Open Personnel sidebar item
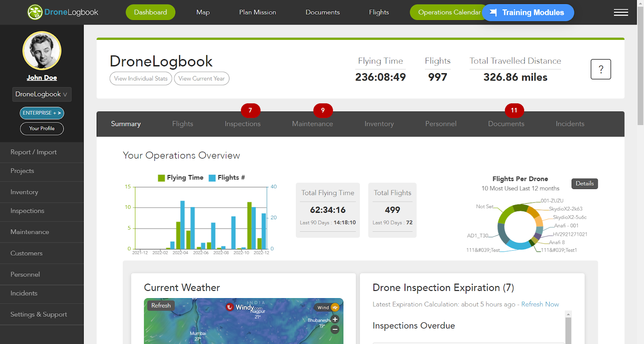 click(x=42, y=274)
